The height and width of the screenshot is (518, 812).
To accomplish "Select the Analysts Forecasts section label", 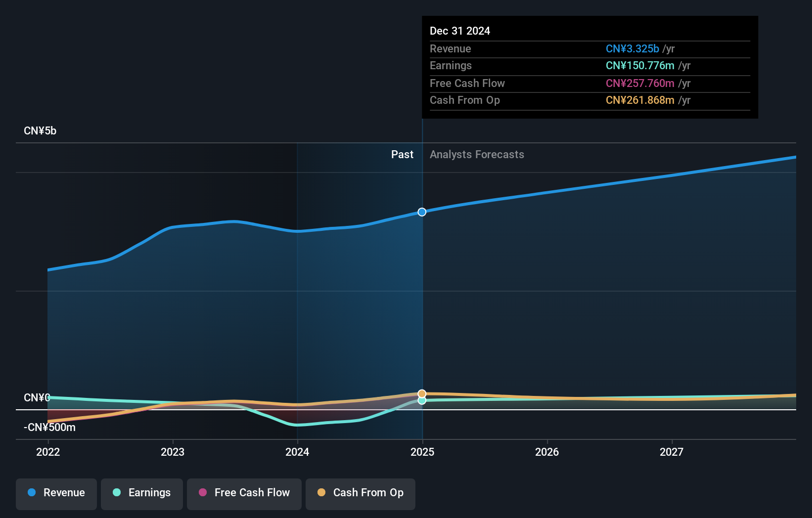I will tap(476, 154).
